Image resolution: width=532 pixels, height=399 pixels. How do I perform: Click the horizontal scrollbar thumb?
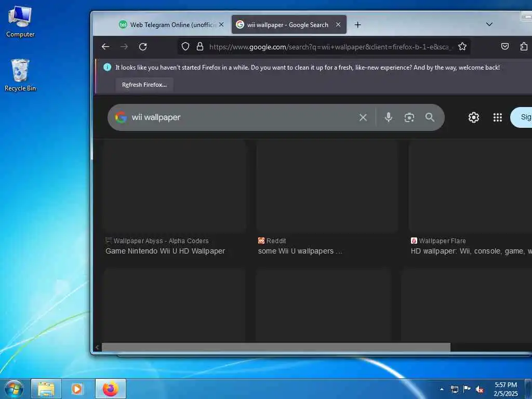click(x=276, y=347)
